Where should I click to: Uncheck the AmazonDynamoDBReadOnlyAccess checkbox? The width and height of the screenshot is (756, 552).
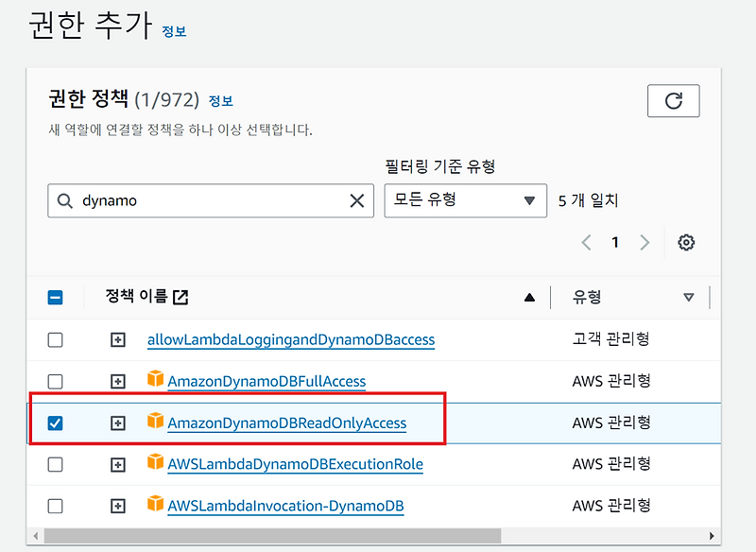(x=55, y=423)
